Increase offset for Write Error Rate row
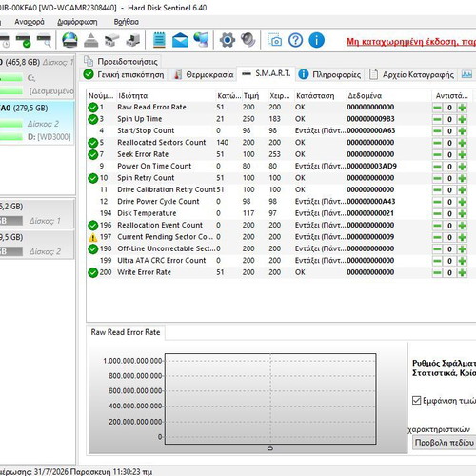Viewport: 476px width, 476px height. coord(462,272)
